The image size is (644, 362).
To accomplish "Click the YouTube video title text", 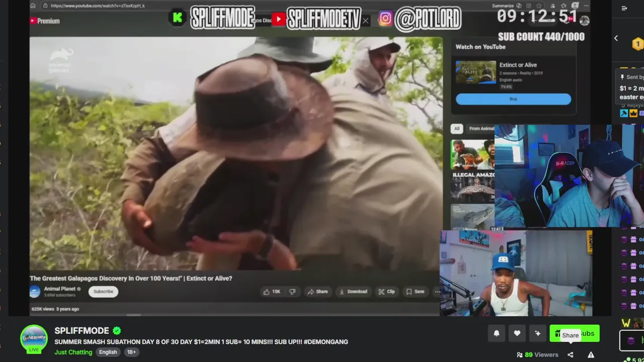I will click(131, 278).
